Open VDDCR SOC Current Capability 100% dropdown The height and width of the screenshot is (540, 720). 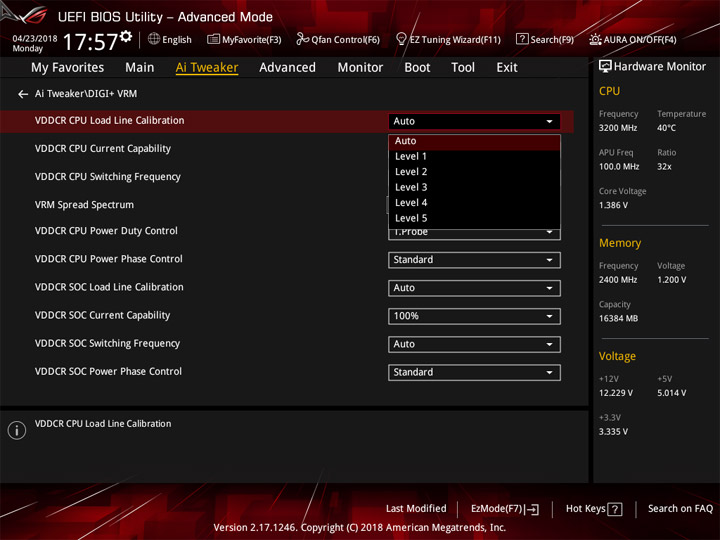[x=474, y=316]
